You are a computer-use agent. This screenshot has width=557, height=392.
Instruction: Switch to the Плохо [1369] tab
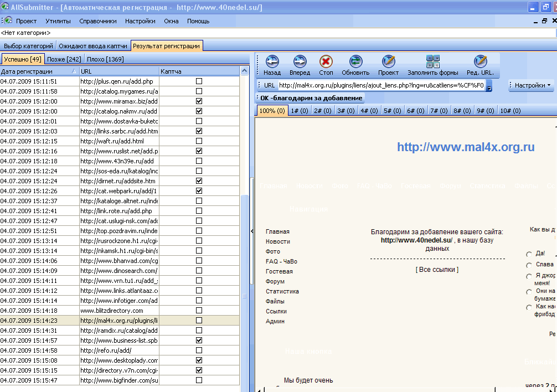point(105,59)
